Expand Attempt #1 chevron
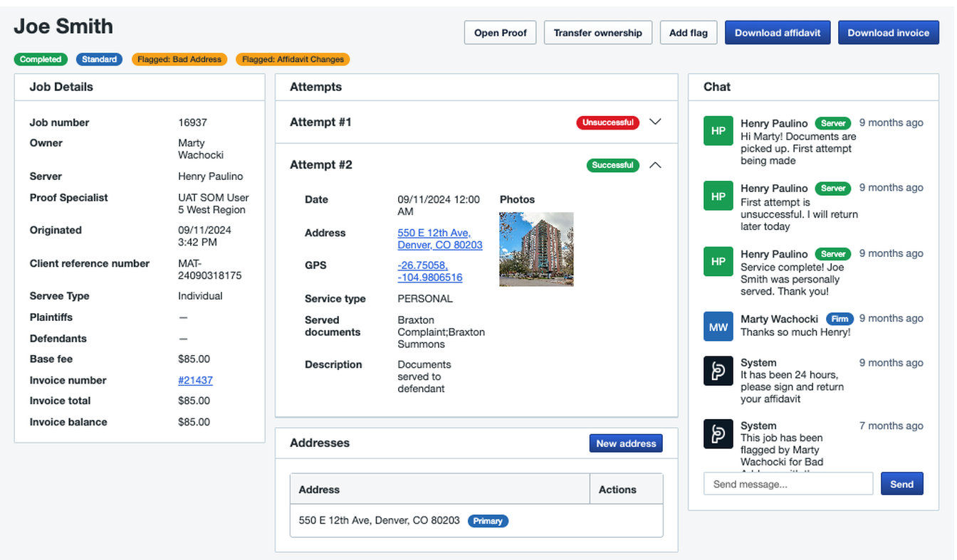Screen dimensions: 957x560 click(655, 122)
